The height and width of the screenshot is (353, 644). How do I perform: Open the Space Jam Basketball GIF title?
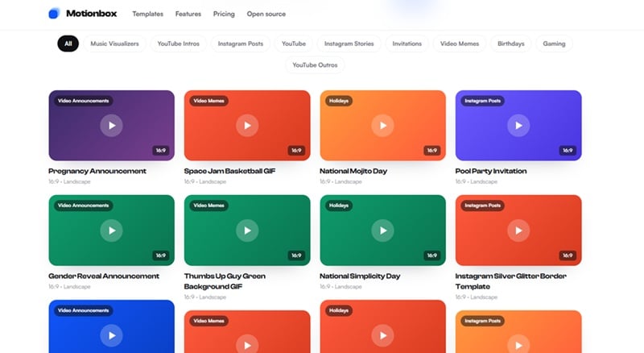[229, 171]
